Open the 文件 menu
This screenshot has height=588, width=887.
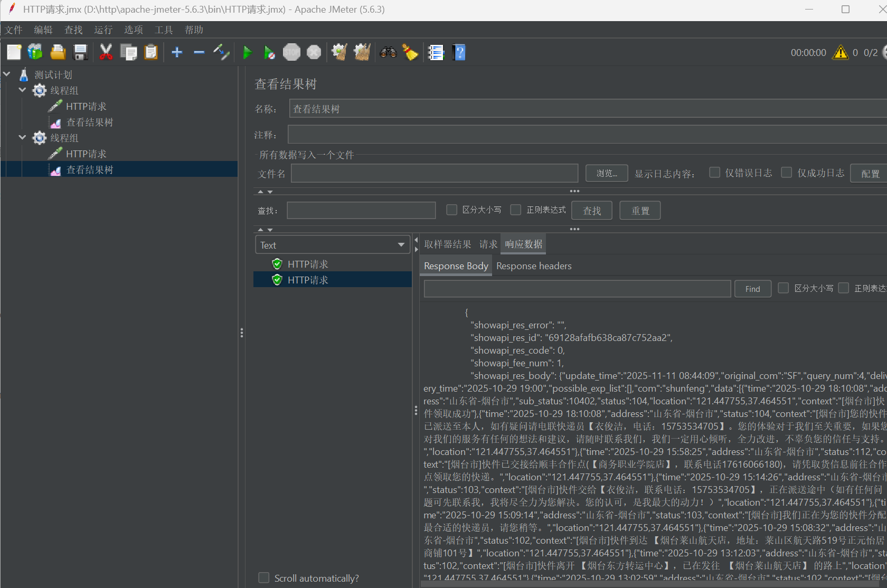(14, 30)
